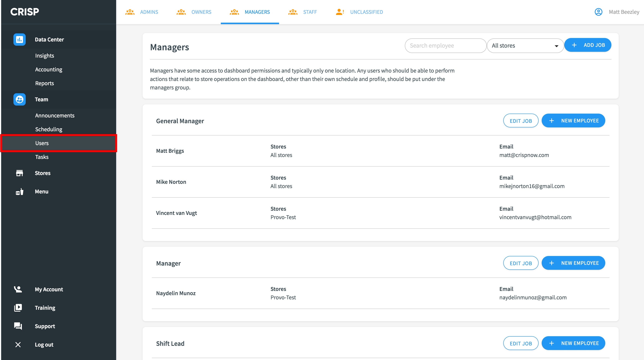Image resolution: width=644 pixels, height=360 pixels.
Task: Open the All stores dropdown
Action: click(525, 45)
